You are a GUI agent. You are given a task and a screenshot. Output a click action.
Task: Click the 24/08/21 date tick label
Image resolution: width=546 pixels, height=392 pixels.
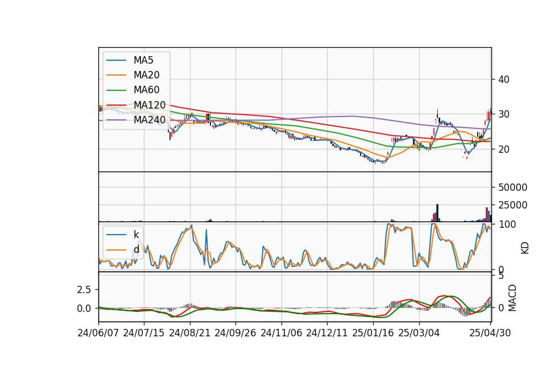point(190,333)
